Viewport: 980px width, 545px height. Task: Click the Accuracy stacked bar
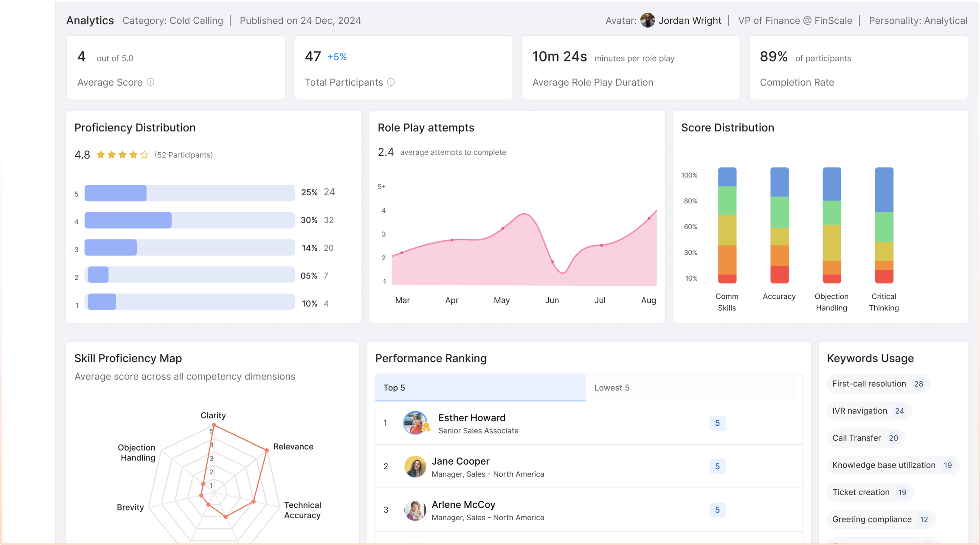pos(779,225)
